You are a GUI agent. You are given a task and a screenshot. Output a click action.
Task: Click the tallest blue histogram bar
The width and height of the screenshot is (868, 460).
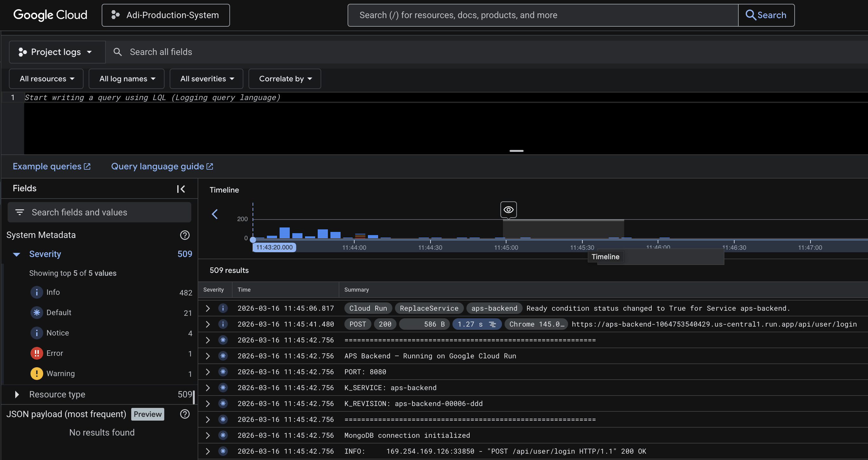click(x=285, y=233)
